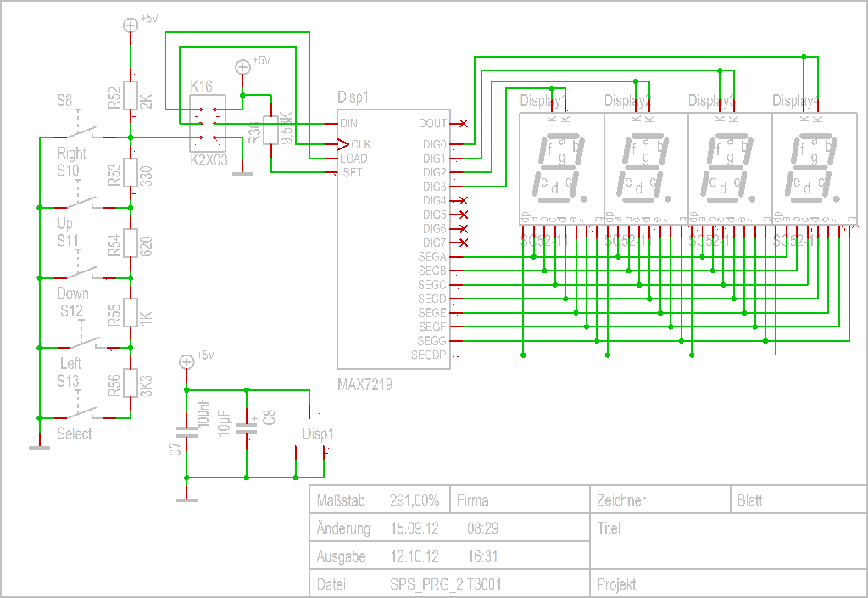Click the MAX7219 chip label
This screenshot has height=598, width=868.
click(364, 384)
